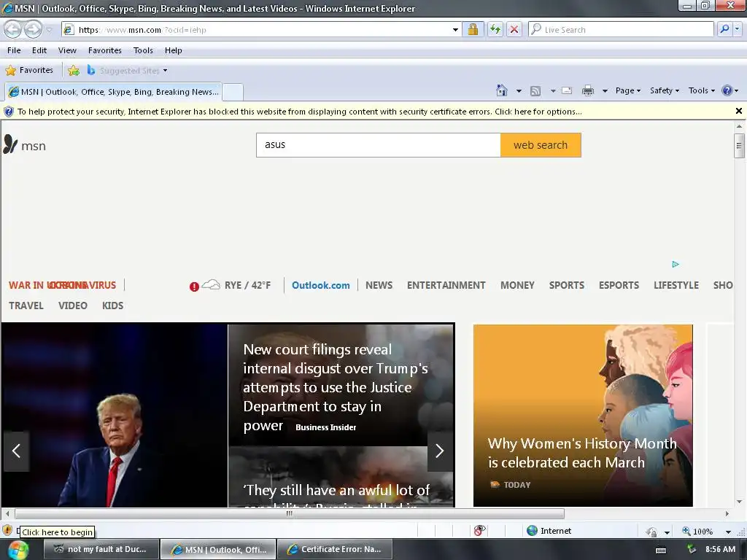Open the RSS feeds icon
The width and height of the screenshot is (747, 560).
[535, 91]
